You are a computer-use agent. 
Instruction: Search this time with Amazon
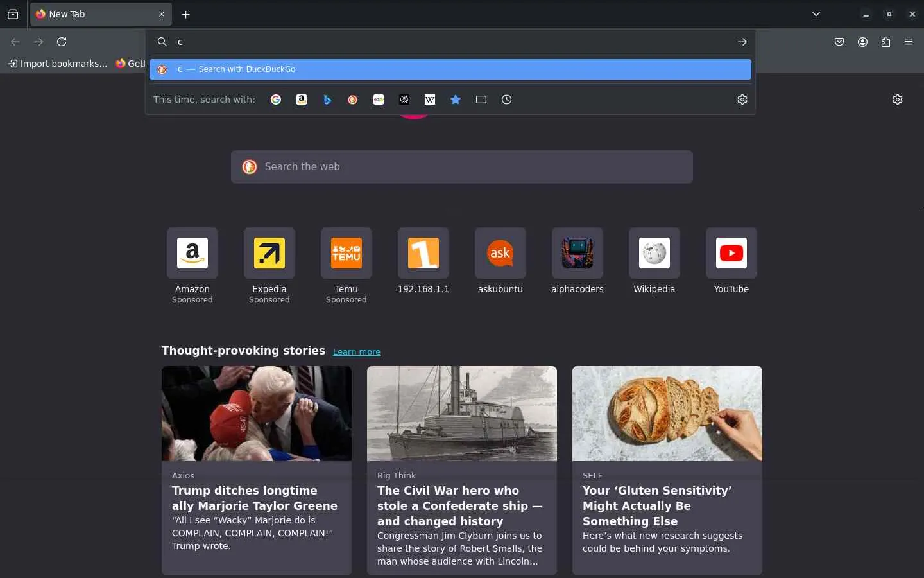click(x=302, y=100)
